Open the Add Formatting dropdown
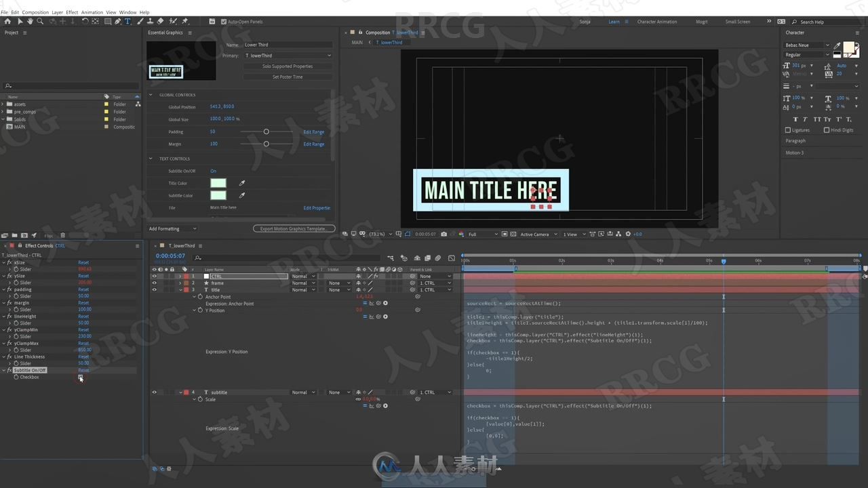This screenshot has height=488, width=868. pyautogui.click(x=172, y=228)
